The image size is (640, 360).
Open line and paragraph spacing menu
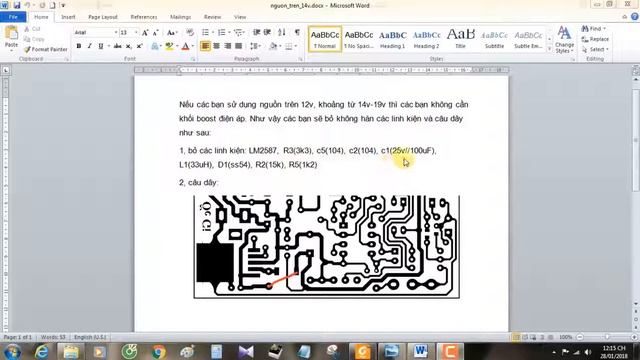[x=255, y=46]
